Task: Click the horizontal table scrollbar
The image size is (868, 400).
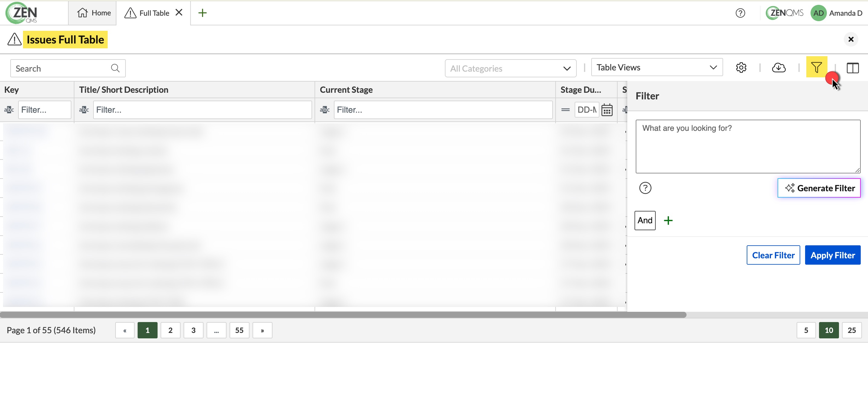Action: 343,315
